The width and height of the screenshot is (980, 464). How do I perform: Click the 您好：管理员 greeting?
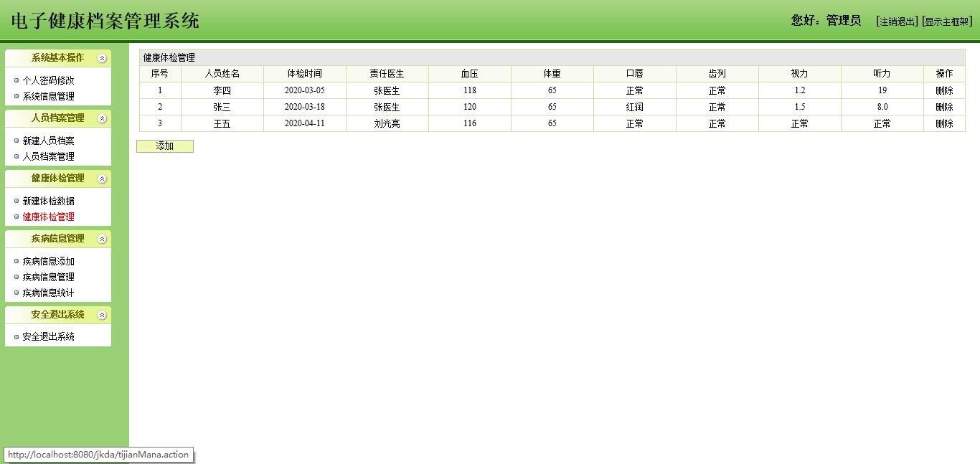click(826, 21)
